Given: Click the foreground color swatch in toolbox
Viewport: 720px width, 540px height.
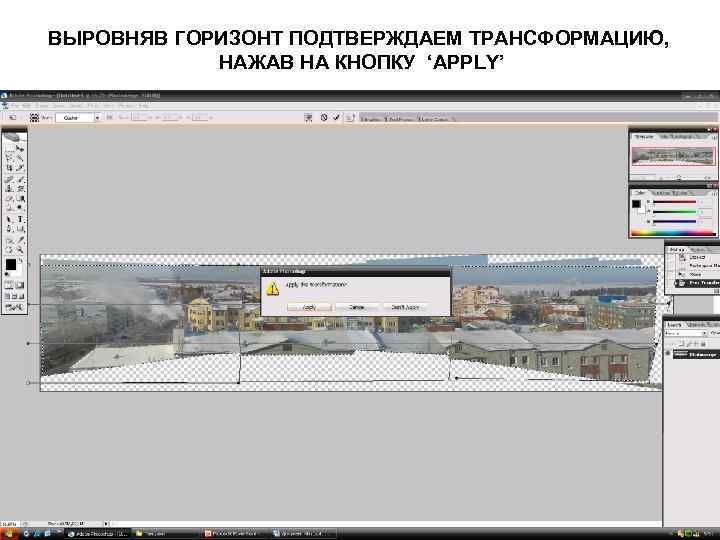Looking at the screenshot, I should click(x=11, y=265).
